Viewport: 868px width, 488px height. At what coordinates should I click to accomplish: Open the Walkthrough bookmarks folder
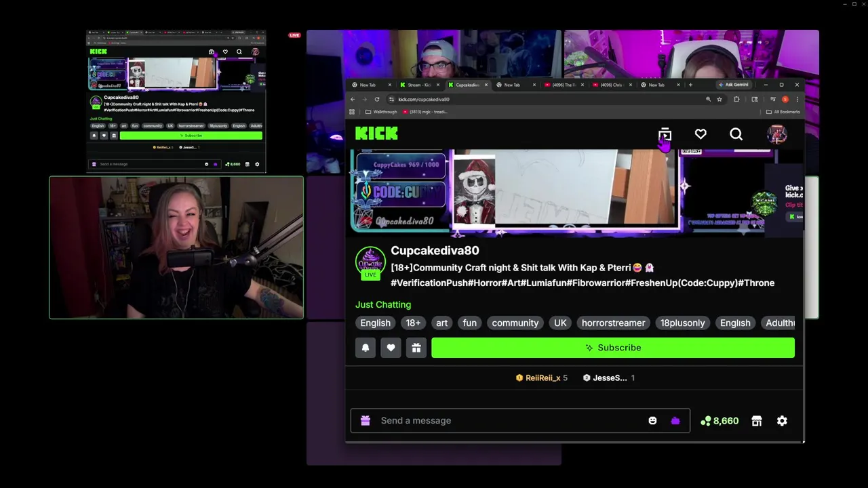[x=381, y=112]
